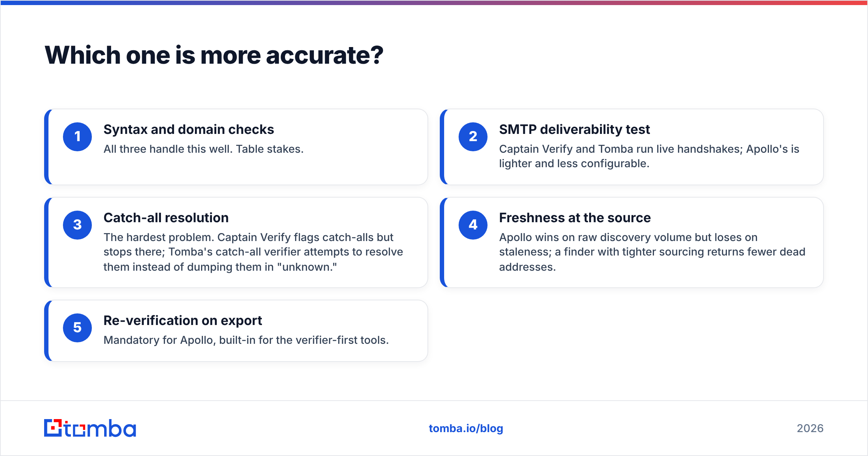
Task: Click the gradient color bar at top
Action: click(x=434, y=3)
